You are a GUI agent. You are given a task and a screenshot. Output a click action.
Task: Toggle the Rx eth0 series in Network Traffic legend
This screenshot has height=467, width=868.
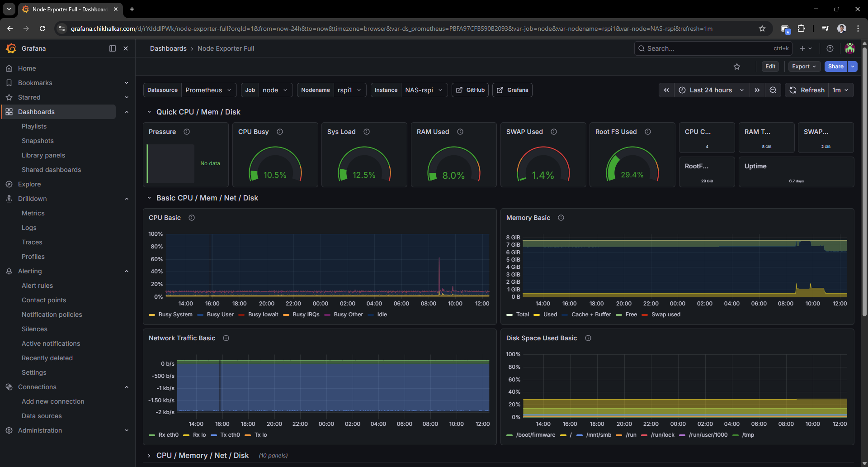pos(168,435)
